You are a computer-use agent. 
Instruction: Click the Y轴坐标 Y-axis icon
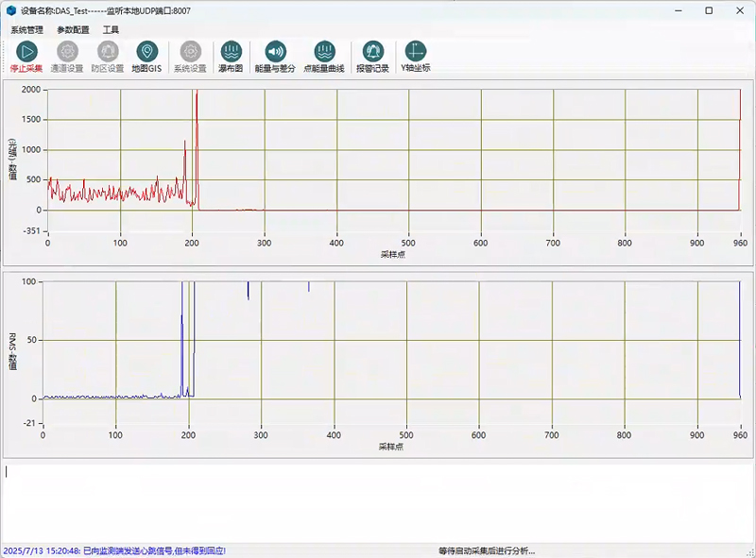(x=415, y=52)
